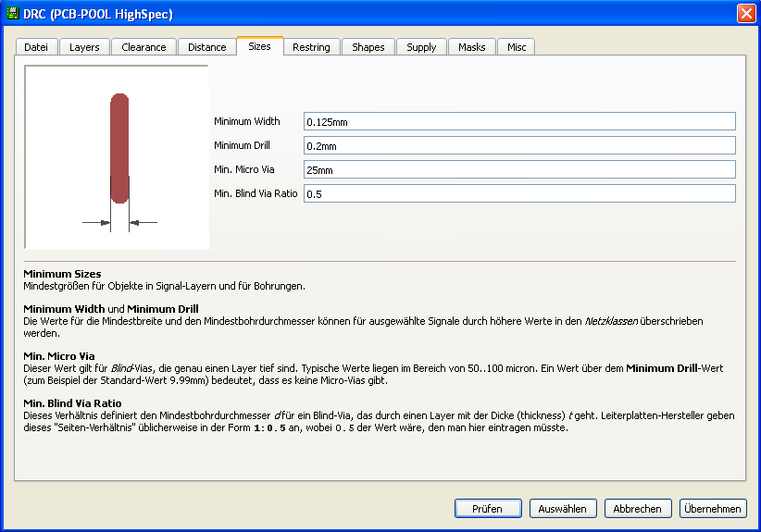Go to the Masks tab
Viewport: 761px width, 532px height.
(472, 47)
